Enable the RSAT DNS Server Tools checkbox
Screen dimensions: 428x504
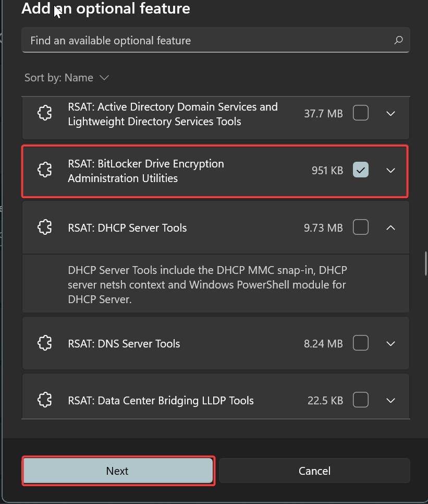point(360,343)
